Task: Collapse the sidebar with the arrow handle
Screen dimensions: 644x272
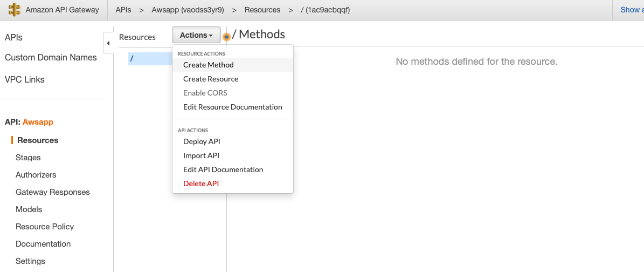Action: click(108, 43)
